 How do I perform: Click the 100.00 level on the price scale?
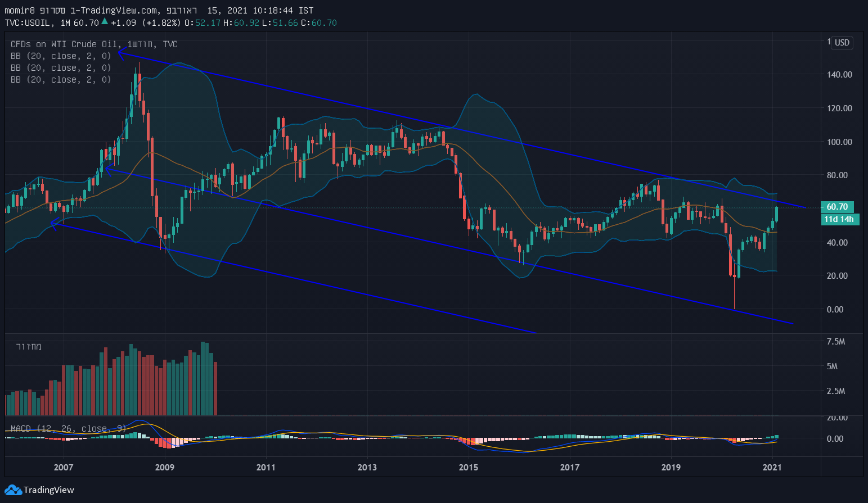coord(839,142)
